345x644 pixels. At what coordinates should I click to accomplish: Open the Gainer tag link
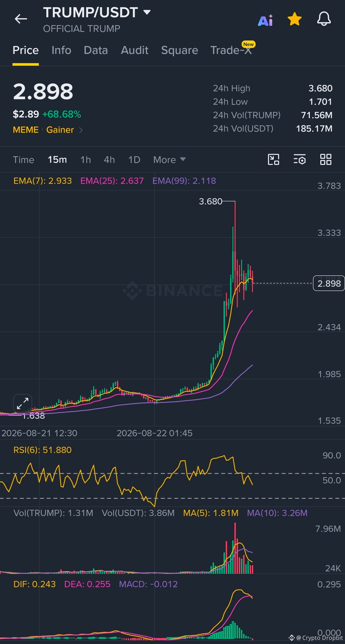pos(60,130)
